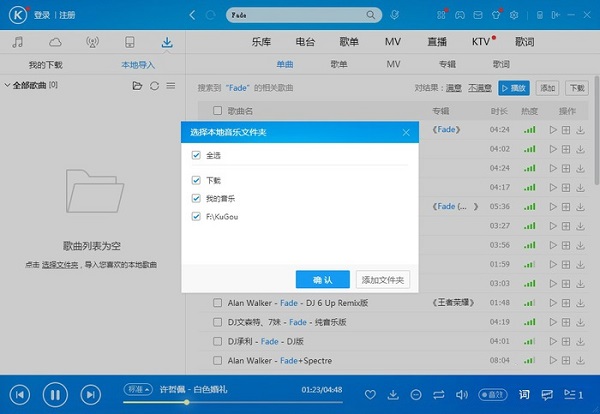Open the comments bubble icon in player bar
The image size is (600, 414).
pyautogui.click(x=547, y=394)
